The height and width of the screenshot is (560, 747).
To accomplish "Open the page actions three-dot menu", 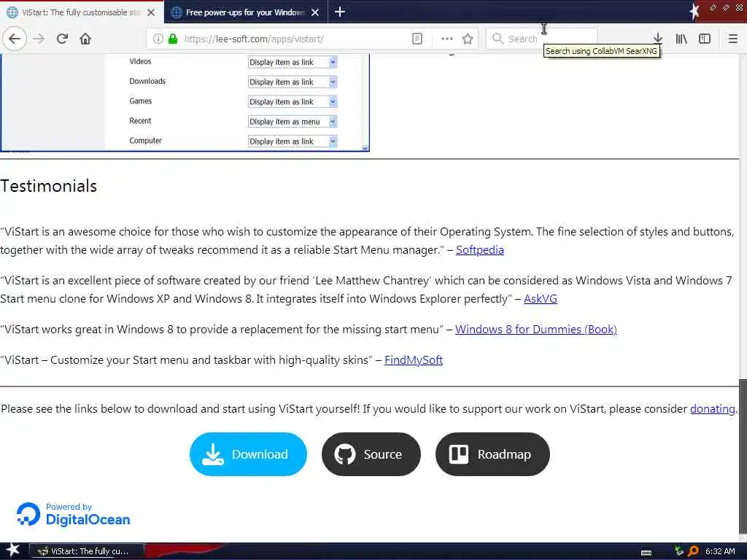I will 447,39.
